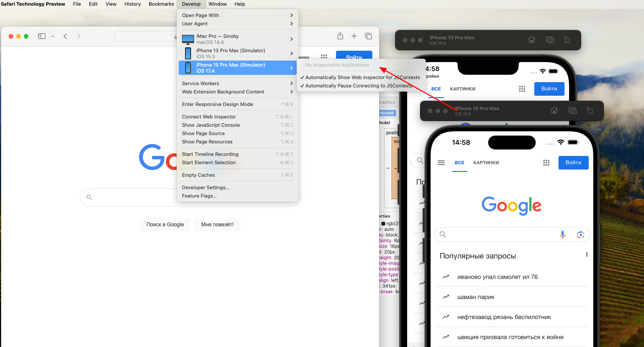The height and width of the screenshot is (347, 644).
Task: Show tab overview icon in Safari
Action: pos(369,36)
